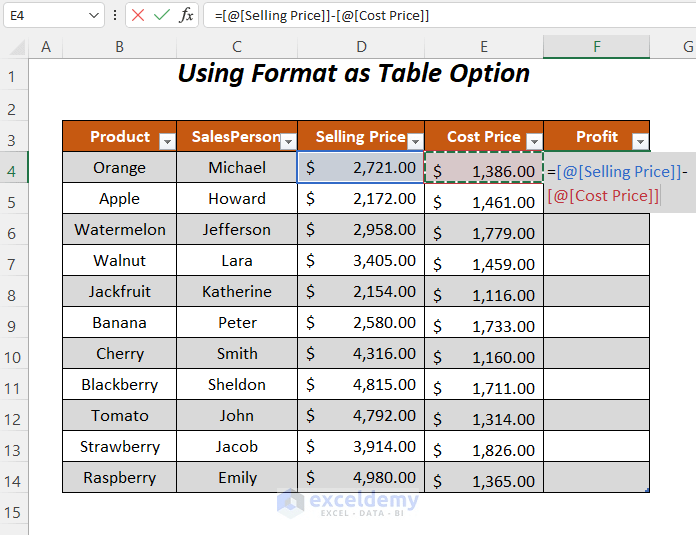Select column E header

[x=484, y=47]
